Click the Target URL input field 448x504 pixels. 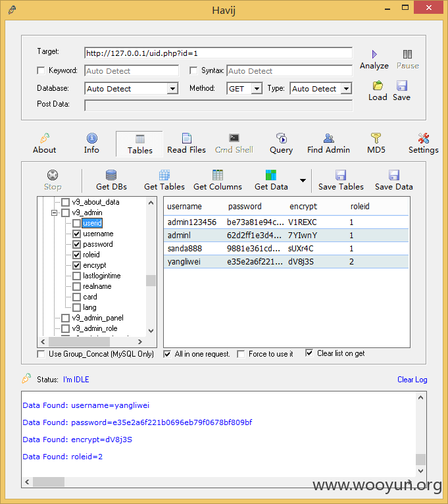pos(218,53)
